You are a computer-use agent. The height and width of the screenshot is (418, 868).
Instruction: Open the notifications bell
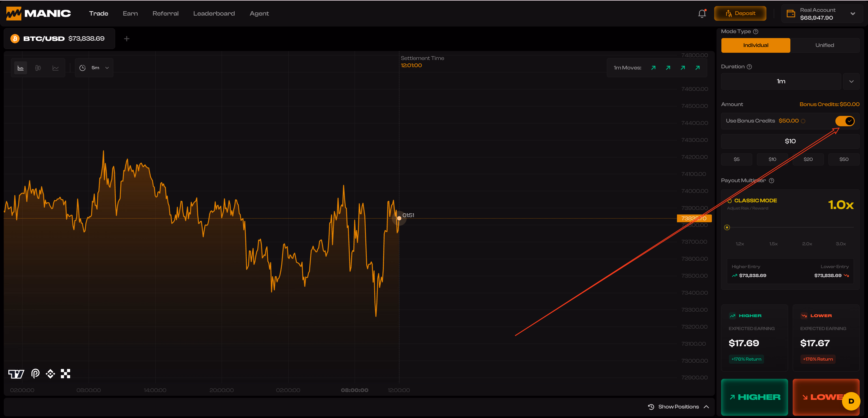[x=702, y=14]
